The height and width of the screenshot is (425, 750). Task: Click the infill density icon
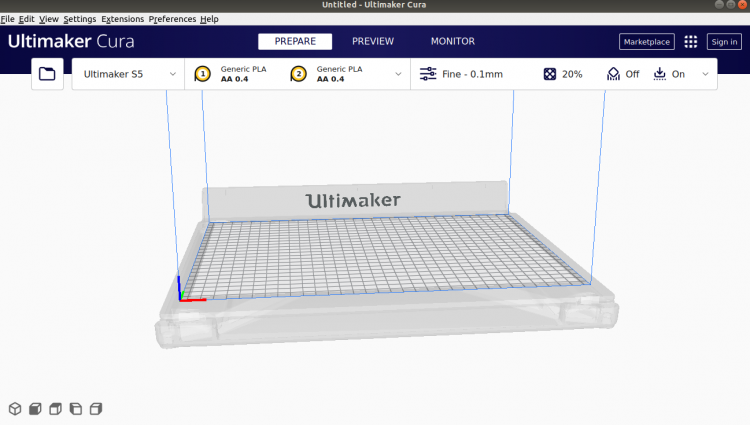pyautogui.click(x=550, y=74)
